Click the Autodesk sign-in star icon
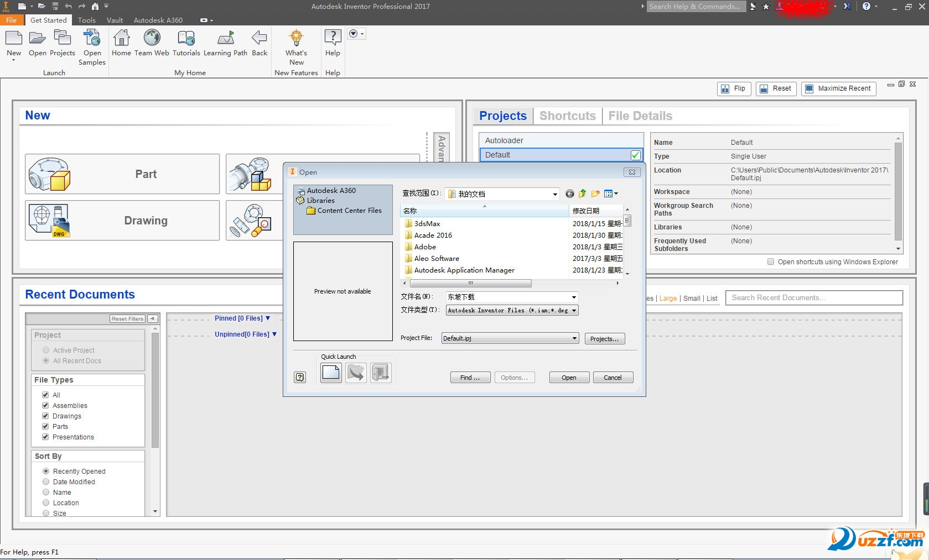This screenshot has height=560, width=929. click(x=766, y=7)
